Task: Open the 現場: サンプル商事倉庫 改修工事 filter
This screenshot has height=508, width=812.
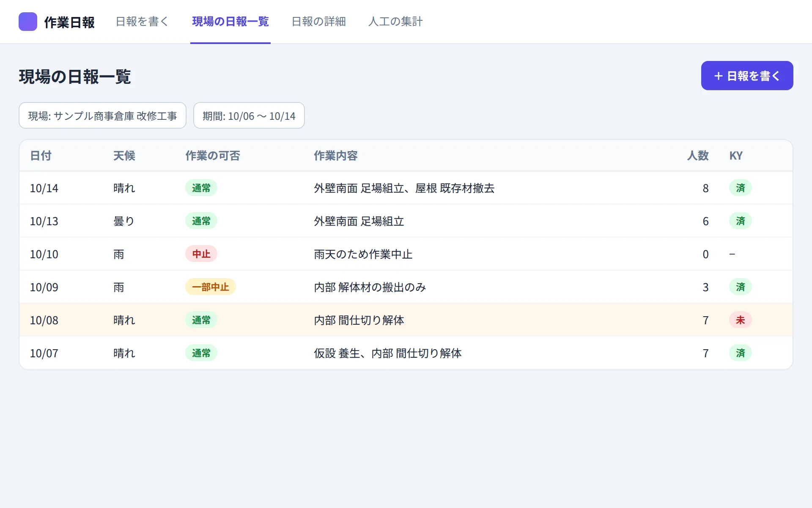Action: tap(102, 116)
